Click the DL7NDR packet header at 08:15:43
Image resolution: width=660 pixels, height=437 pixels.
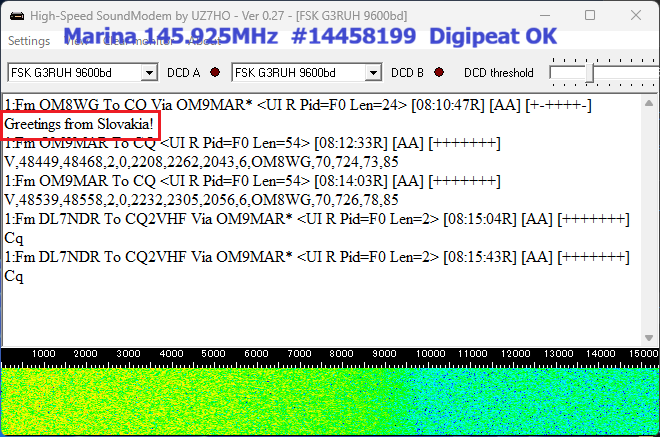point(317,257)
